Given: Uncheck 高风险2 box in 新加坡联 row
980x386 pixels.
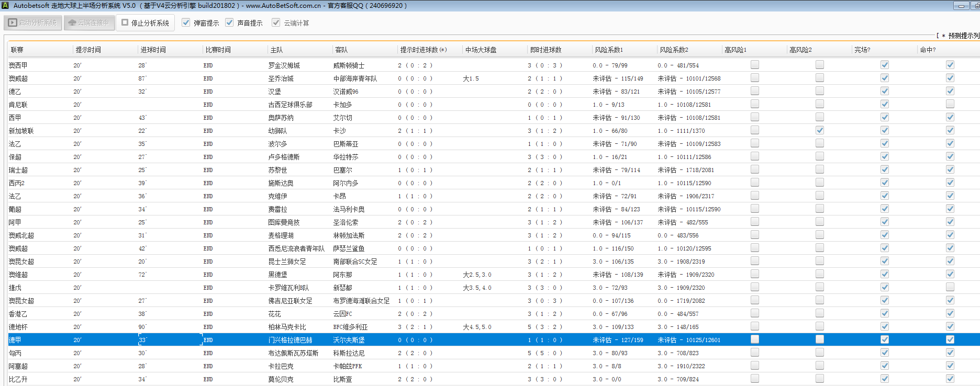Looking at the screenshot, I should pos(819,130).
